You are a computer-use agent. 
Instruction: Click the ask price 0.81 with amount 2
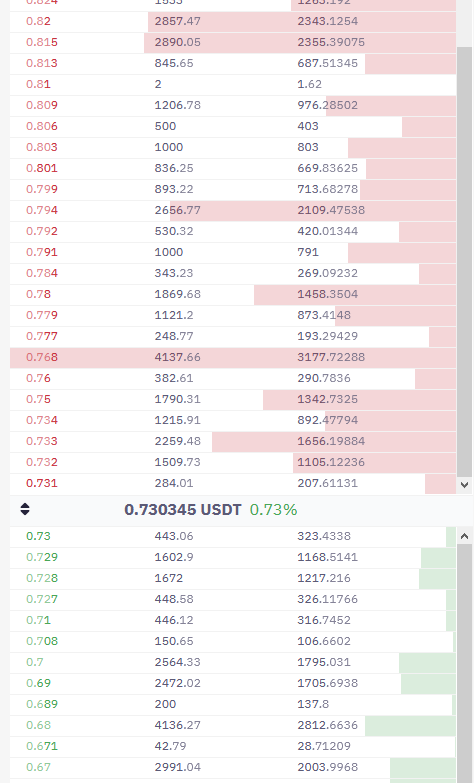[38, 84]
